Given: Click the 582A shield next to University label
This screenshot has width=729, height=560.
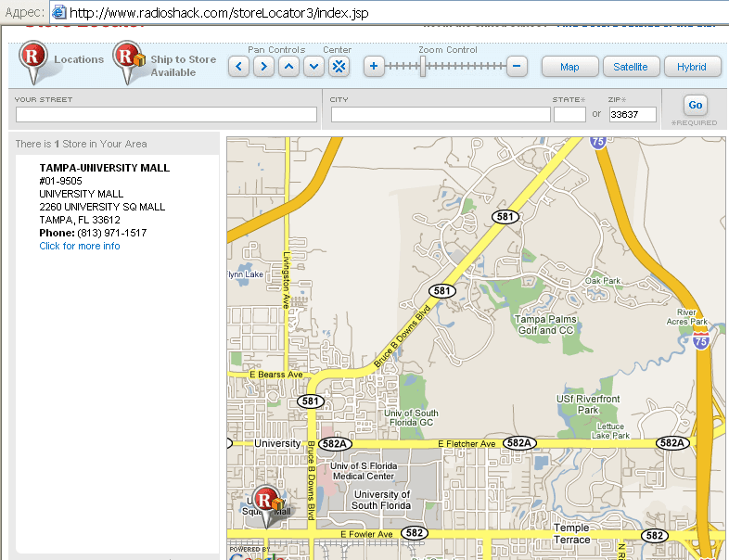Looking at the screenshot, I should click(x=335, y=443).
